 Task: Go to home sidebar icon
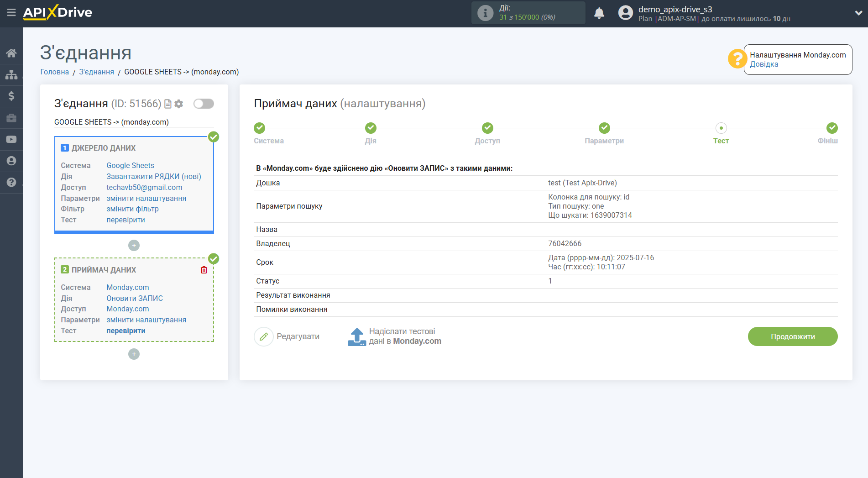(11, 53)
